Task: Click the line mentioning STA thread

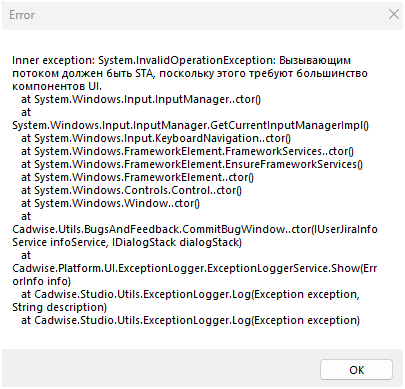Action: point(190,73)
